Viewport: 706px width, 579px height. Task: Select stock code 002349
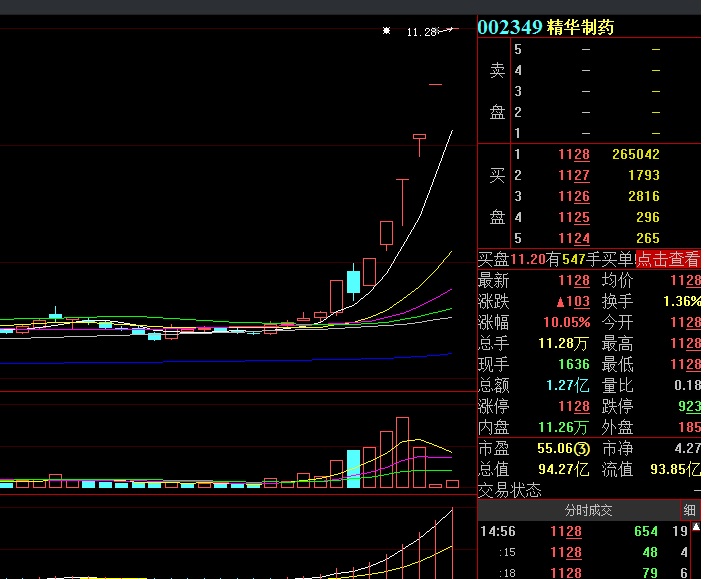tap(509, 27)
